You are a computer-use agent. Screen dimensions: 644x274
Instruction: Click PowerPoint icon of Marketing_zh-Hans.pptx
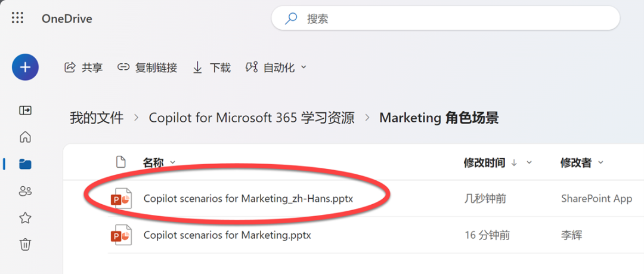pos(121,198)
